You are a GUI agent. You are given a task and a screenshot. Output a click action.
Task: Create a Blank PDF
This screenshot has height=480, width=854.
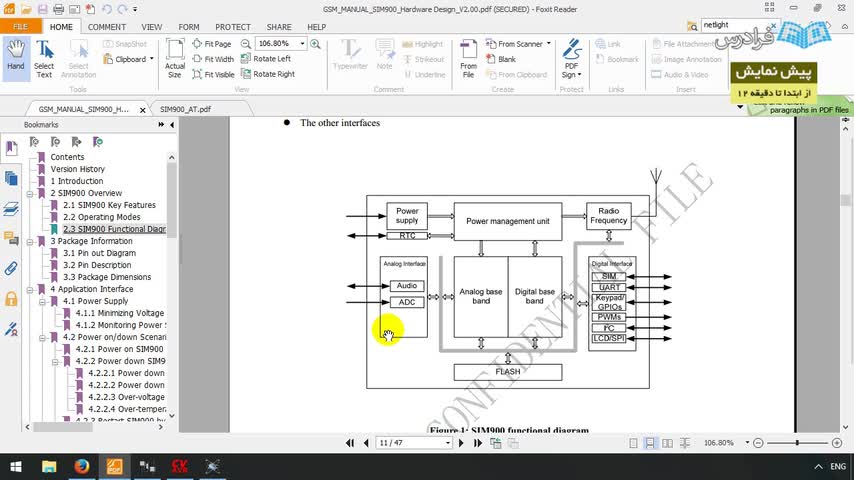point(501,59)
